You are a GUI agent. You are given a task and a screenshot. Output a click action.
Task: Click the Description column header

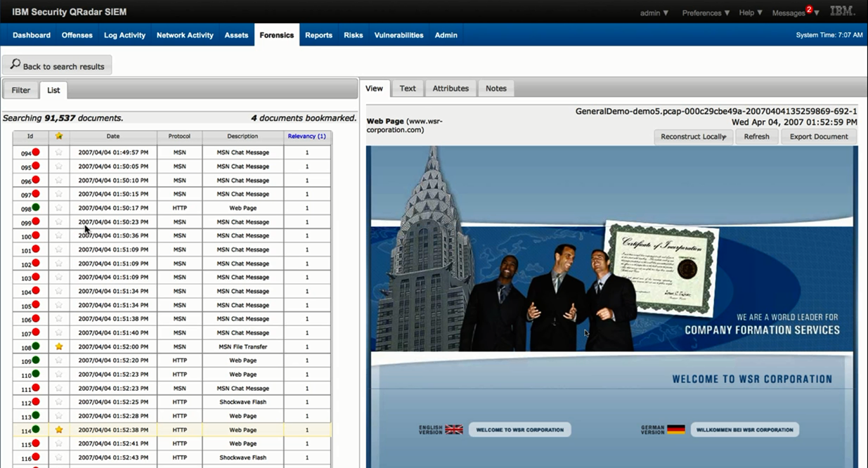(242, 136)
